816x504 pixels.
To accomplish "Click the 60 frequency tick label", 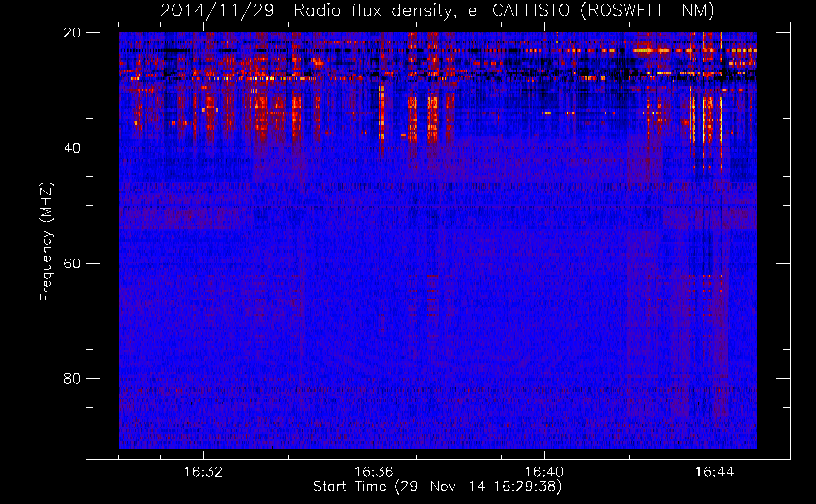I will [x=72, y=264].
